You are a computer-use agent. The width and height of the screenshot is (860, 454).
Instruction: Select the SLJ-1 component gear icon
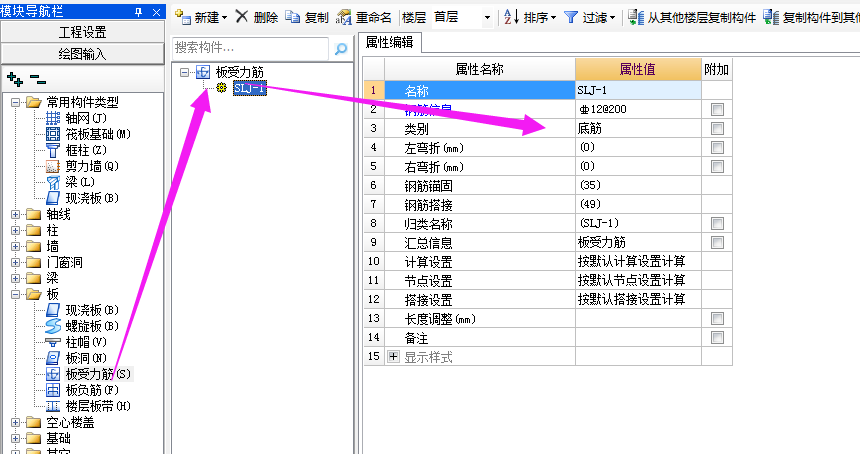(222, 88)
